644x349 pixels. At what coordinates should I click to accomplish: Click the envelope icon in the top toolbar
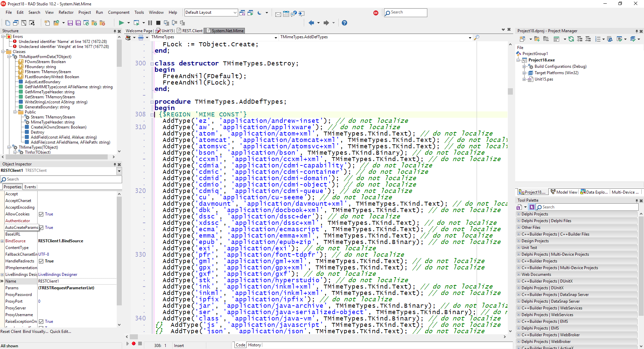278,14
